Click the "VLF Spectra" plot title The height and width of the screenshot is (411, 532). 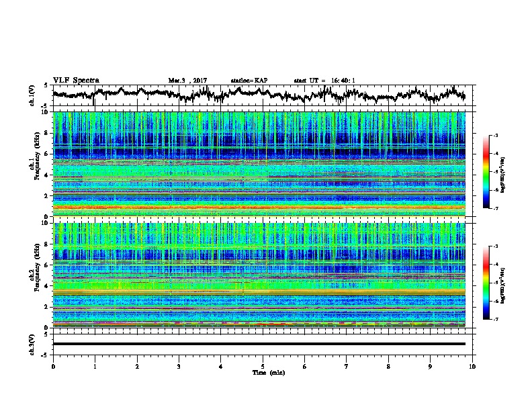(76, 81)
